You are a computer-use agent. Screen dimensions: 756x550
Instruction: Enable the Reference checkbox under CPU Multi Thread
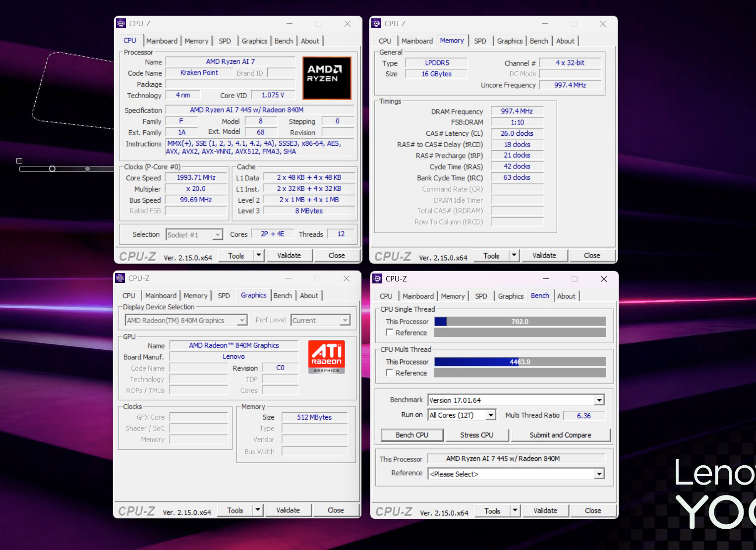coord(390,373)
